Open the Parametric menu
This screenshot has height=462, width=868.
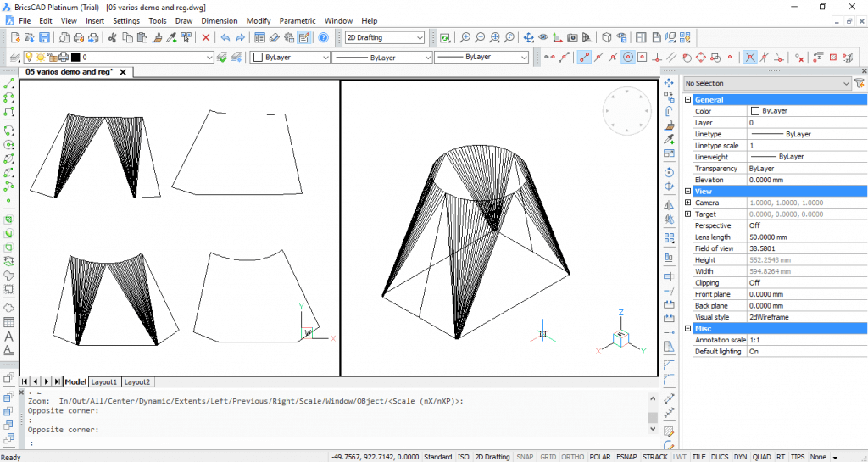point(298,21)
